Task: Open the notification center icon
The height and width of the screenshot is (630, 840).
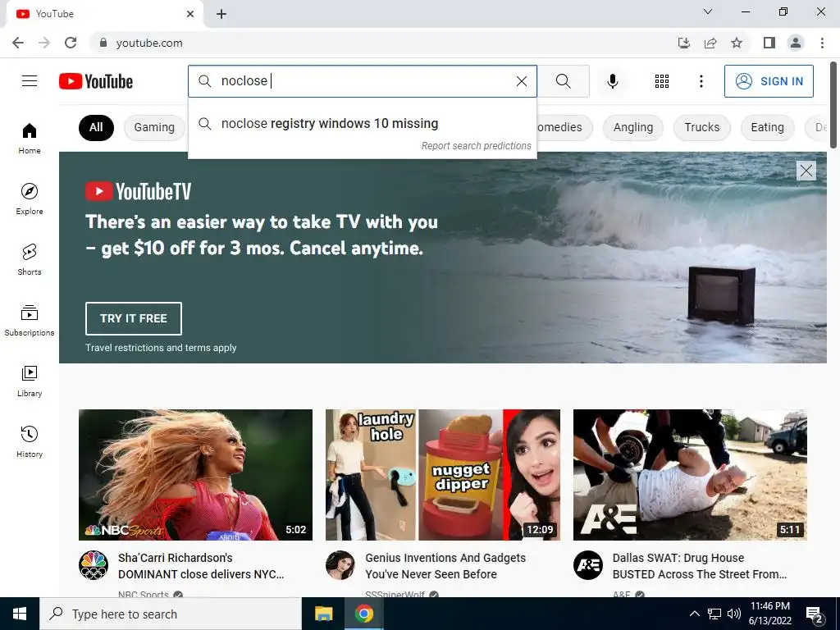Action: 815,615
